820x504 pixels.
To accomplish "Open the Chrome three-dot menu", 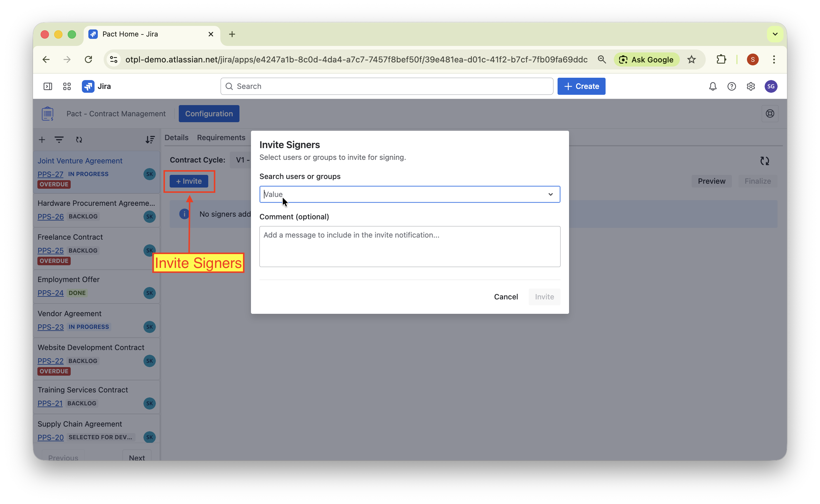I will pos(774,60).
